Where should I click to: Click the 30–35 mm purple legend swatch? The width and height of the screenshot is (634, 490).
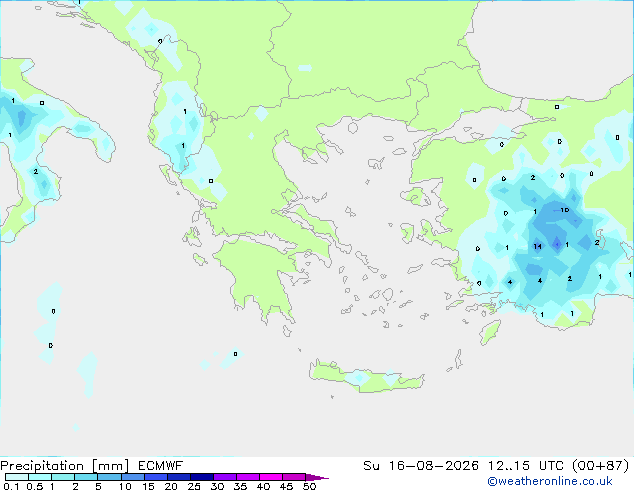(225, 477)
